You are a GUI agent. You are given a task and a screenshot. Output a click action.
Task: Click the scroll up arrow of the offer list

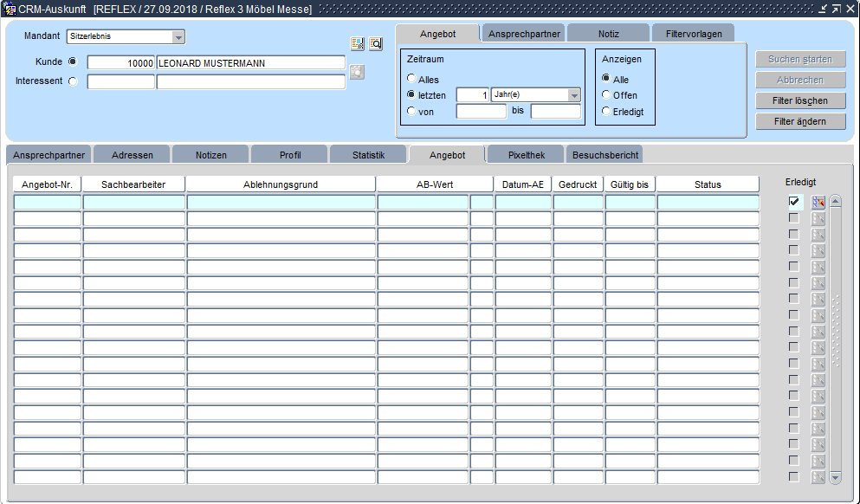835,202
